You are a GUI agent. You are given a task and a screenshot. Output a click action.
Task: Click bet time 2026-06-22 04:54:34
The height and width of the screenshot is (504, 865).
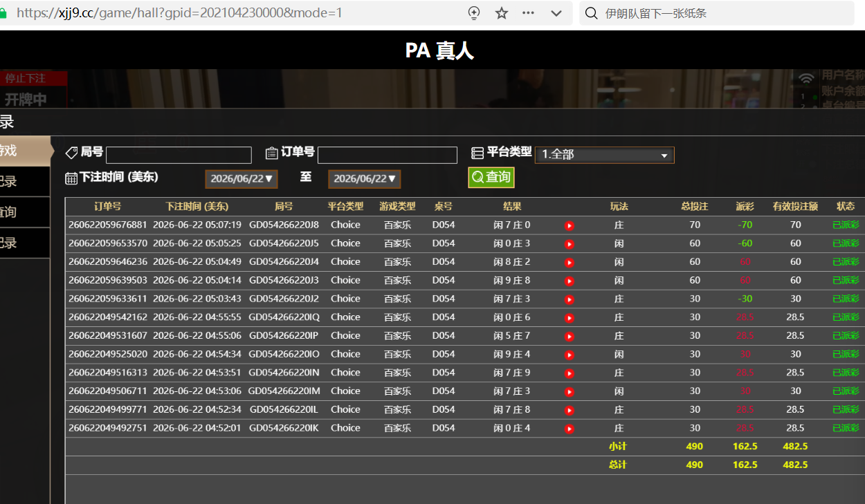coord(197,354)
